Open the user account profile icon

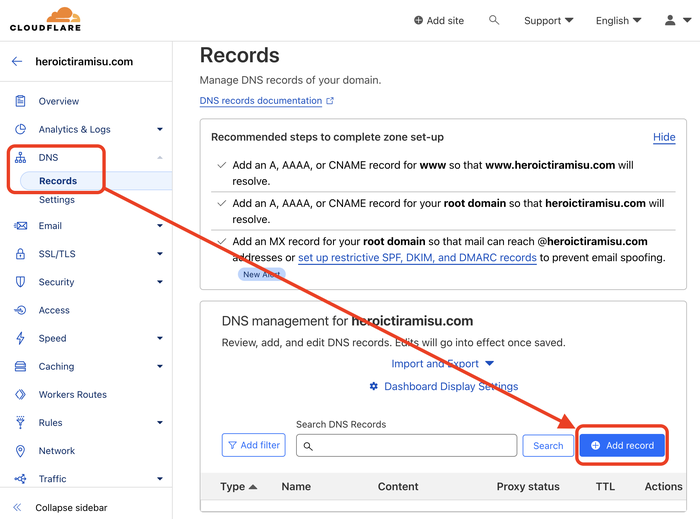(670, 20)
